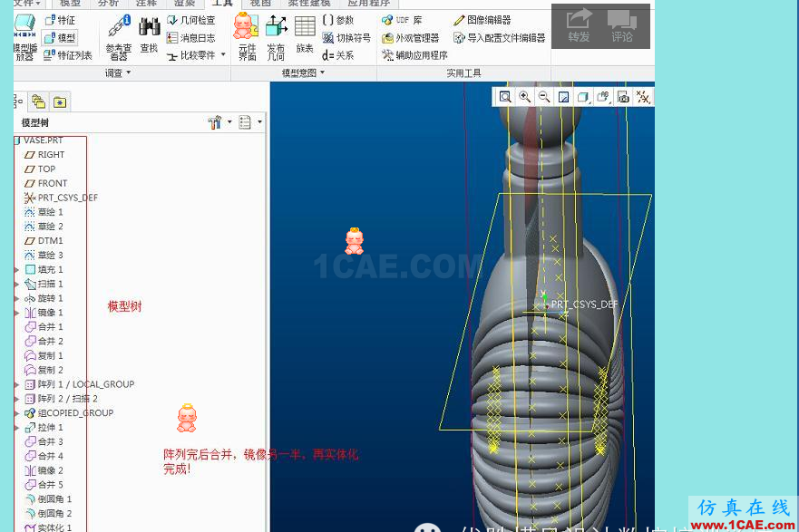Open the 特征列表 (Feature List)
The height and width of the screenshot is (532, 799).
coord(67,55)
